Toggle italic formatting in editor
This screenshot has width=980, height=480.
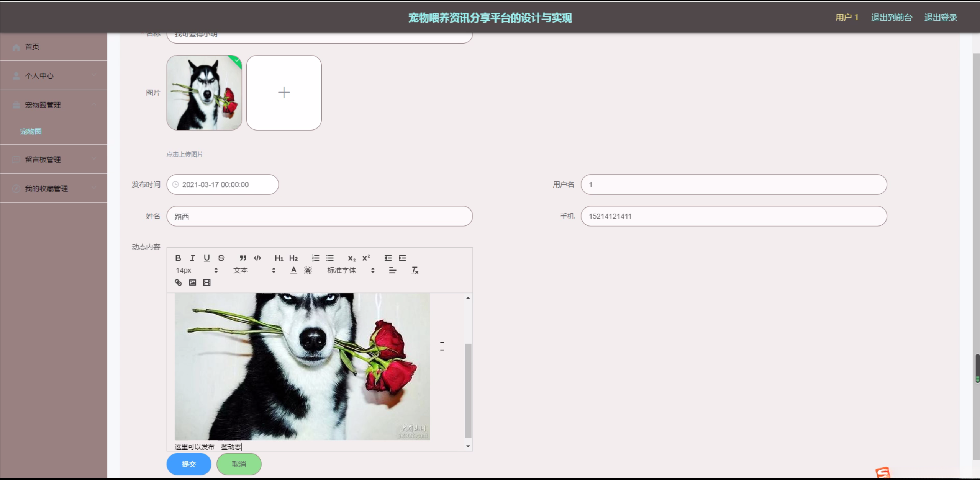[192, 258]
